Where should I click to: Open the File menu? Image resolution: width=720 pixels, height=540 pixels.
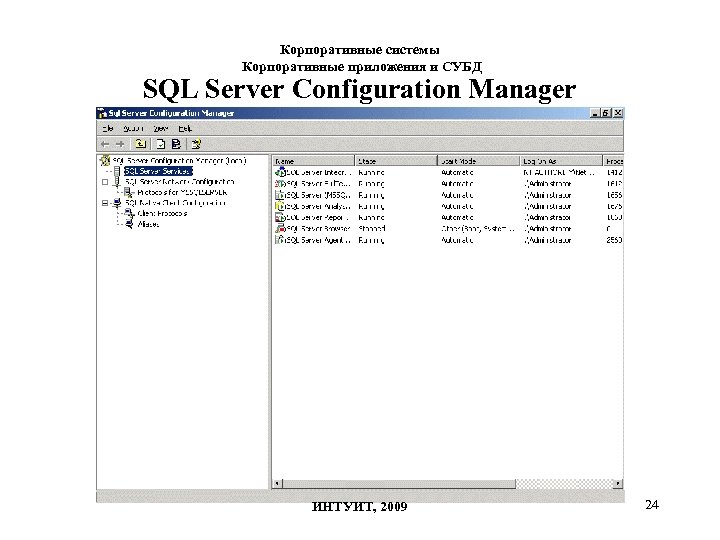pos(107,129)
